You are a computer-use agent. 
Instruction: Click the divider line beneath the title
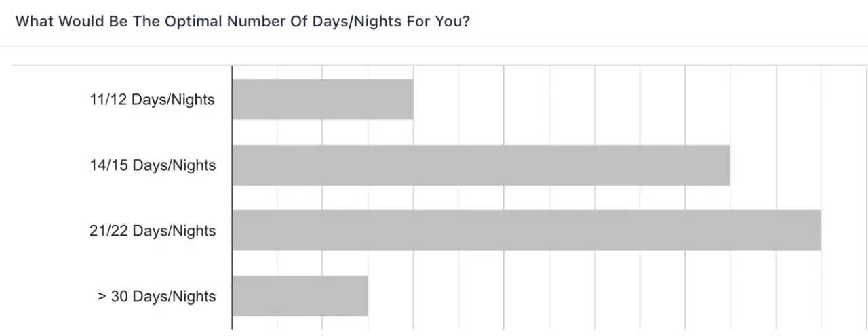[x=434, y=47]
